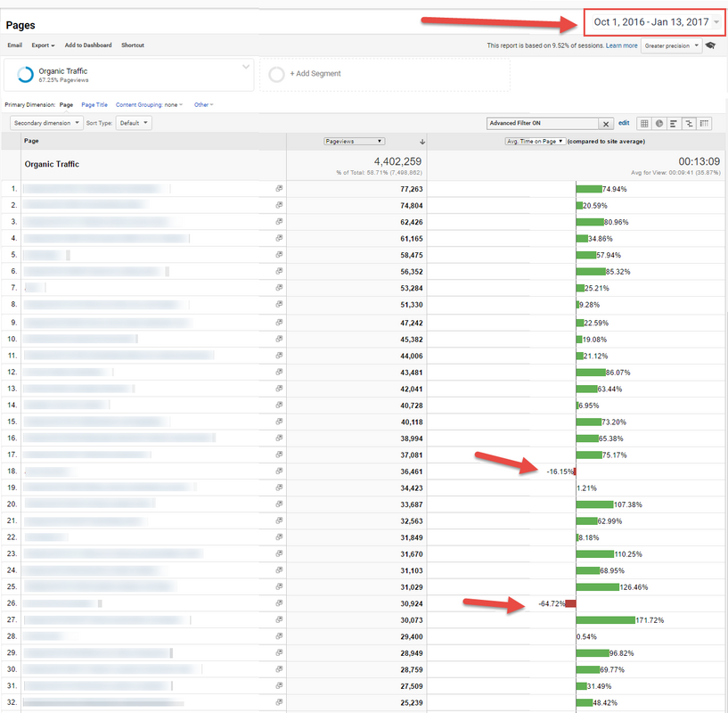Open the first listed page via its external-link icon
Screen dimensions: 728x713
coord(278,189)
